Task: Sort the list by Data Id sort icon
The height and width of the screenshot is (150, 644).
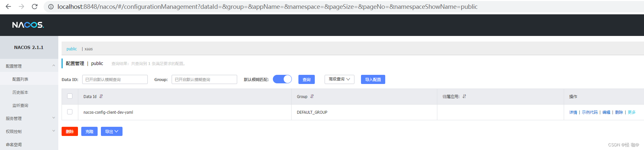Action: tap(101, 96)
